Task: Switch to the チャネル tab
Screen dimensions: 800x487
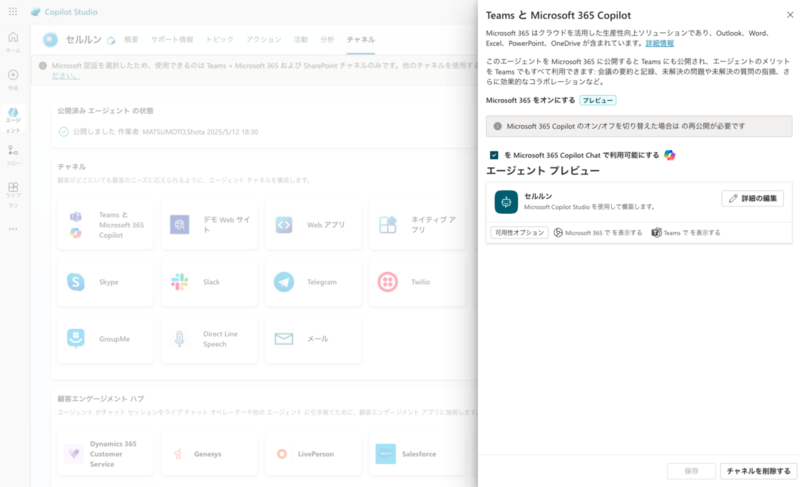Action: pyautogui.click(x=361, y=39)
